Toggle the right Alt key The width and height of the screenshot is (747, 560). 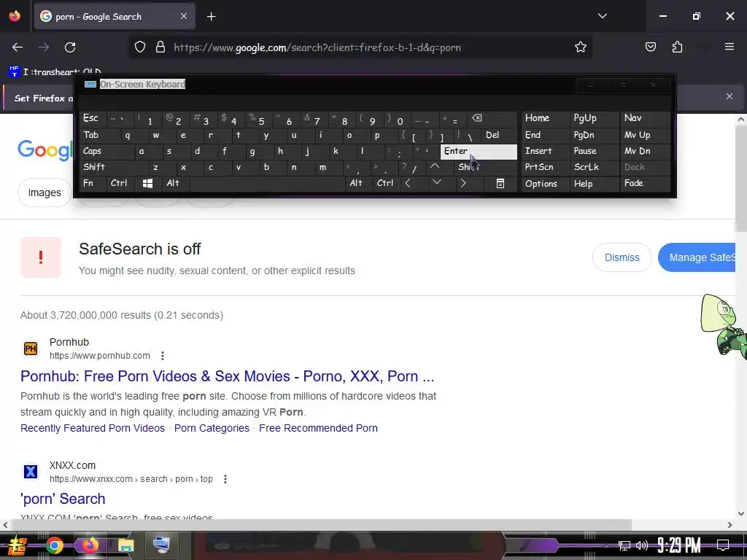pos(359,183)
